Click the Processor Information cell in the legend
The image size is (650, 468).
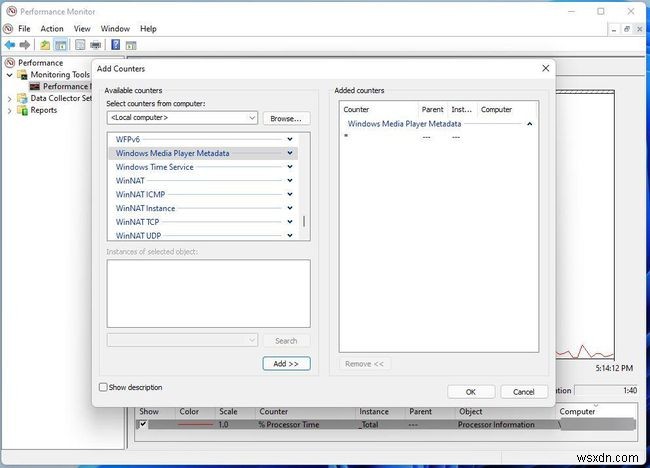(x=496, y=424)
